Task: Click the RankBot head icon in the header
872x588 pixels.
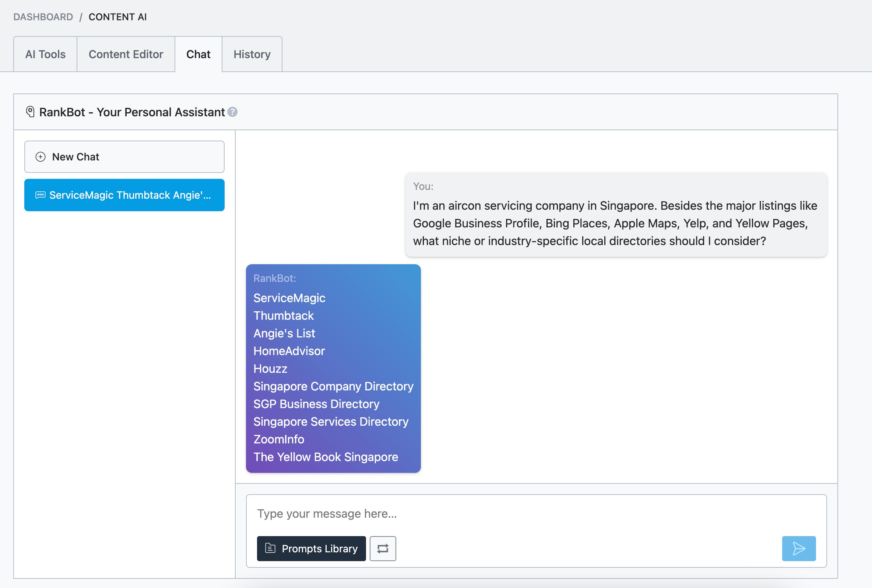Action: point(31,112)
